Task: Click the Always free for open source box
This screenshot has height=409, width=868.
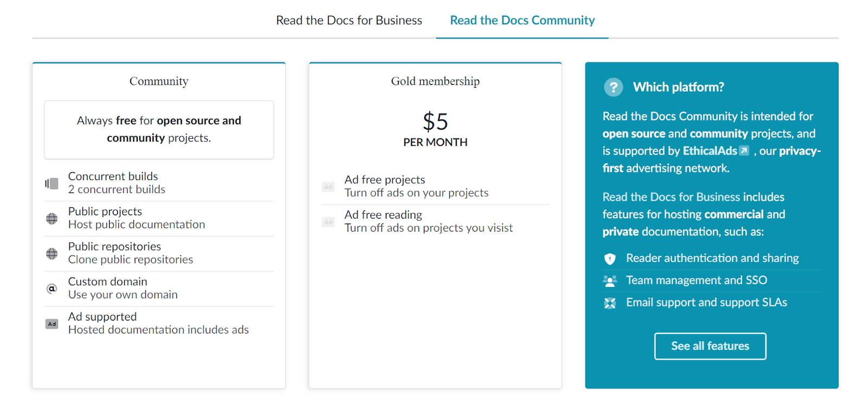Action: coord(159,130)
